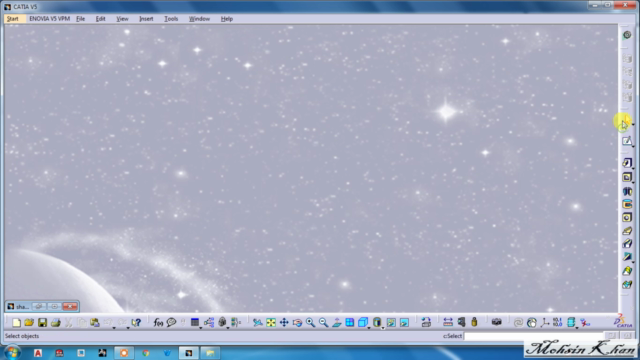Click the Shaft tool in right toolbar

627,191
